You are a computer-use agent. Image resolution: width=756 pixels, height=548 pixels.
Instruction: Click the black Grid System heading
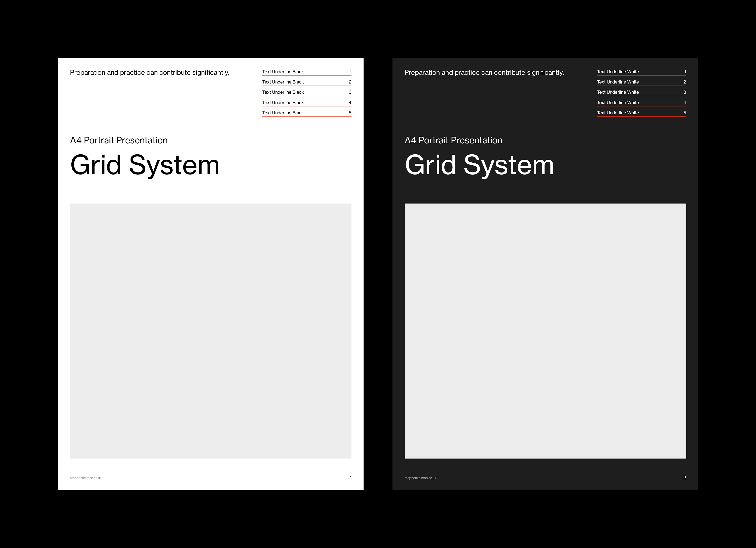coord(145,165)
